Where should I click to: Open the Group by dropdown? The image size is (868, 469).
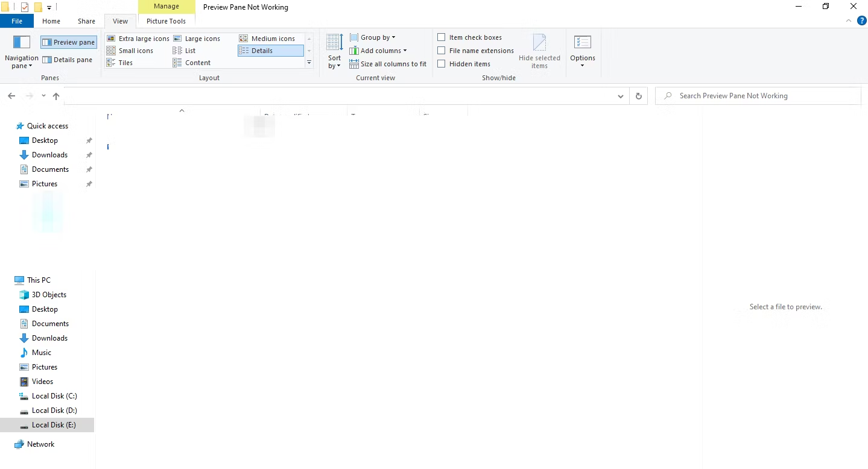pyautogui.click(x=373, y=37)
